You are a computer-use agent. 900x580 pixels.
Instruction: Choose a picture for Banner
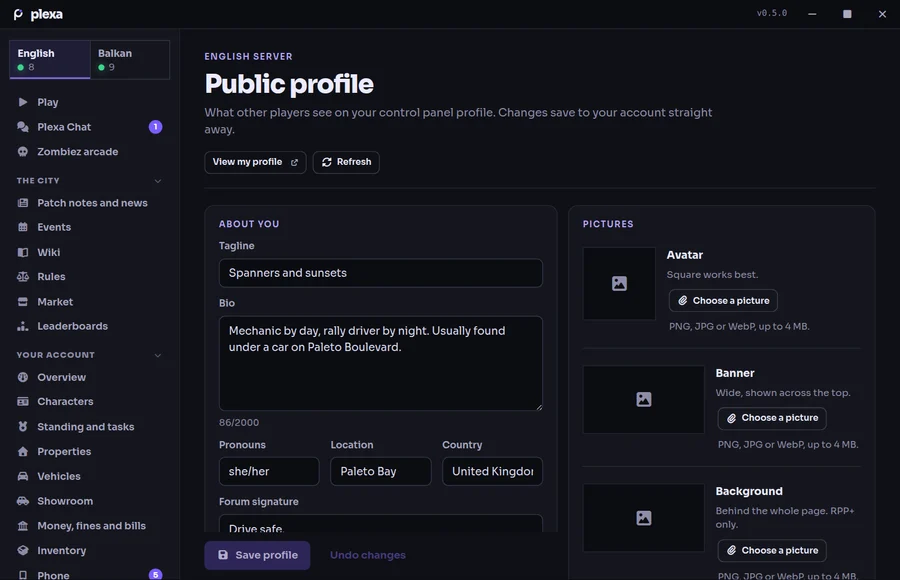[x=772, y=418]
